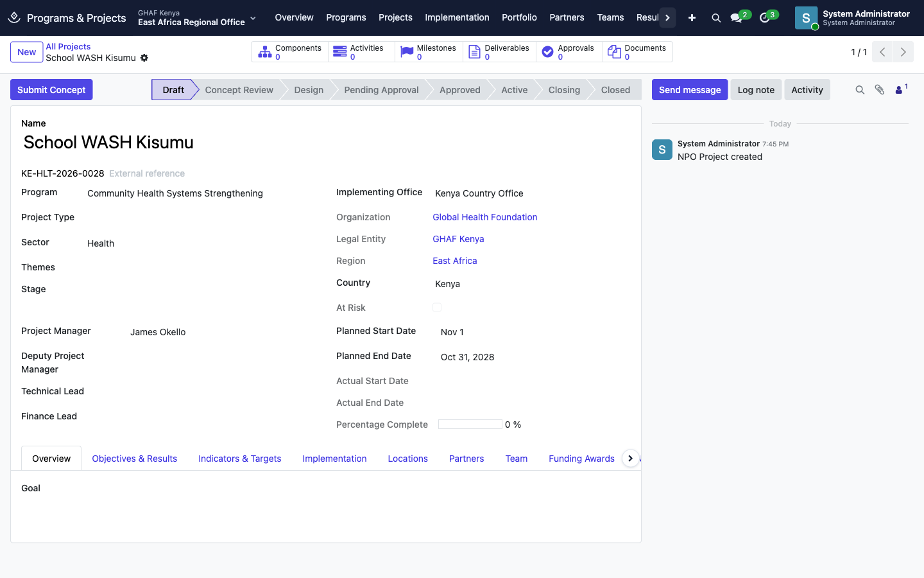Open the Program dropdown field

(199, 193)
